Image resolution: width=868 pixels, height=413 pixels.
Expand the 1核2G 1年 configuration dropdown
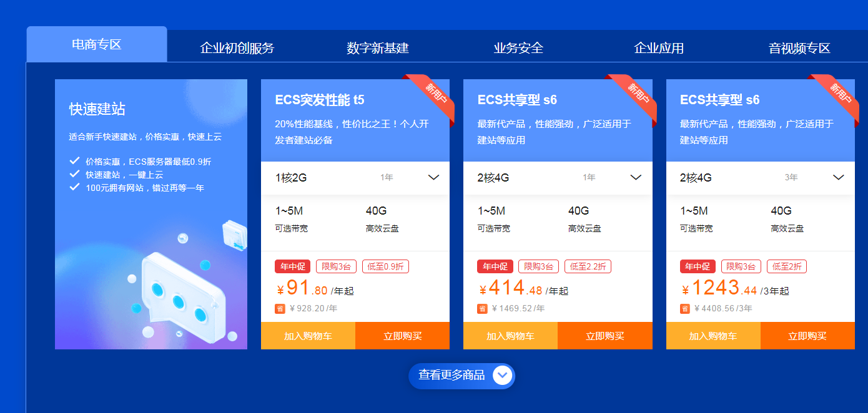[355, 178]
